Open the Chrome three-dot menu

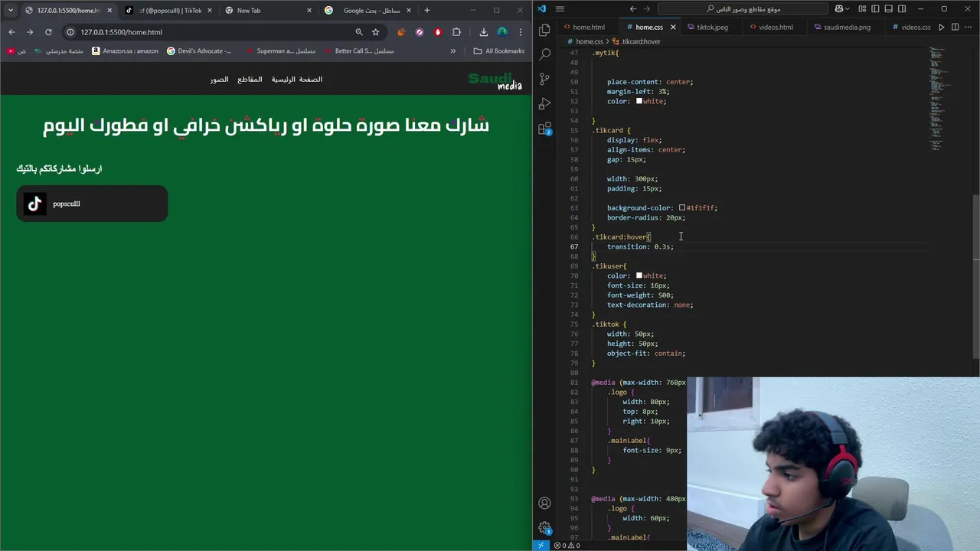[521, 32]
